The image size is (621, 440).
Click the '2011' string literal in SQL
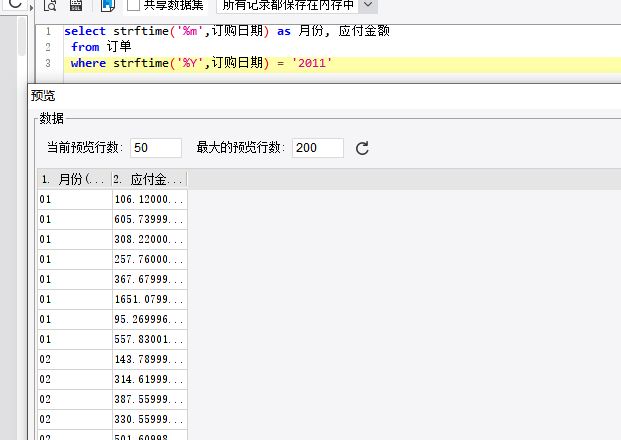point(312,63)
